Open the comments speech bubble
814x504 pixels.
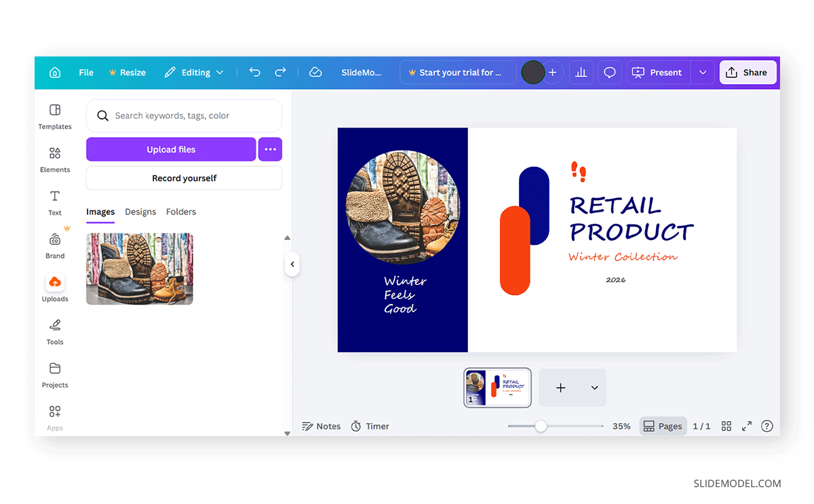click(x=610, y=73)
